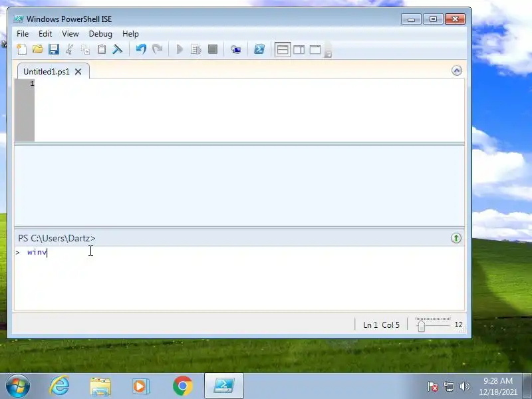Create a new script with New icon
532x399 pixels.
(x=22, y=49)
